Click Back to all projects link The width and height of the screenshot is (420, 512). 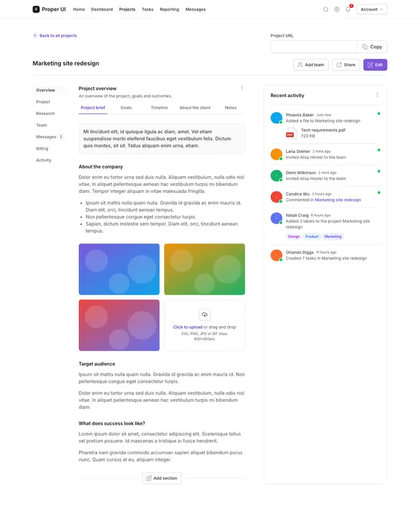[x=55, y=35]
